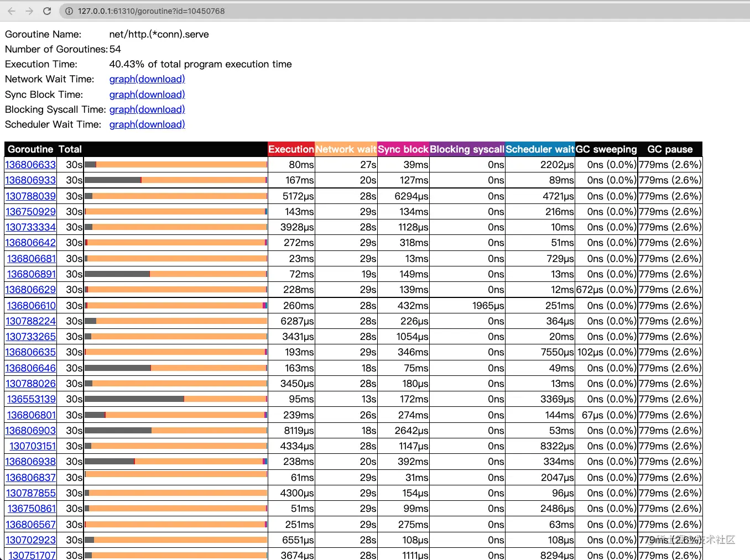Open goroutine 136806635 link
This screenshot has height=560, width=750.
tap(30, 352)
